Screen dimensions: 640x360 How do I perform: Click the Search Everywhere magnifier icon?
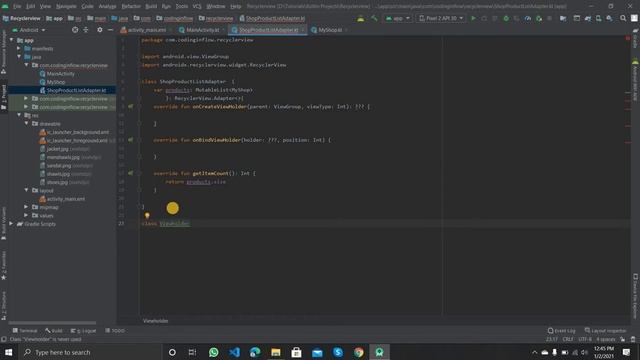pos(623,18)
